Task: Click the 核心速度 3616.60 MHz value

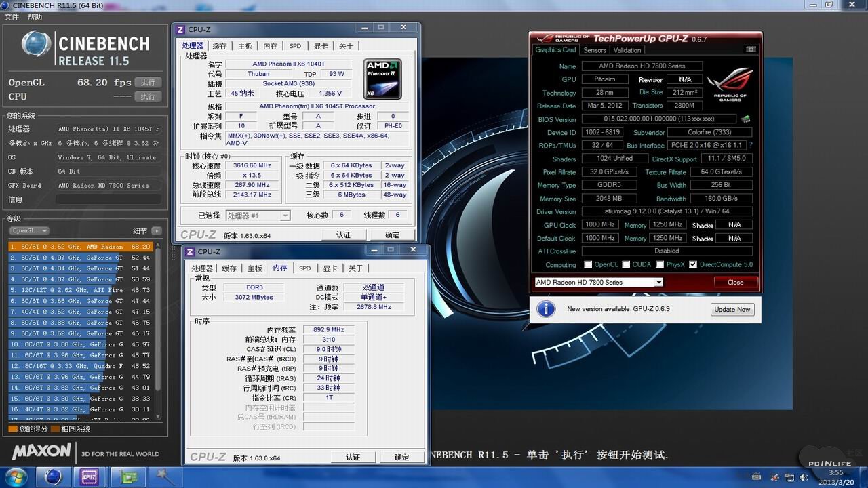Action: (250, 165)
